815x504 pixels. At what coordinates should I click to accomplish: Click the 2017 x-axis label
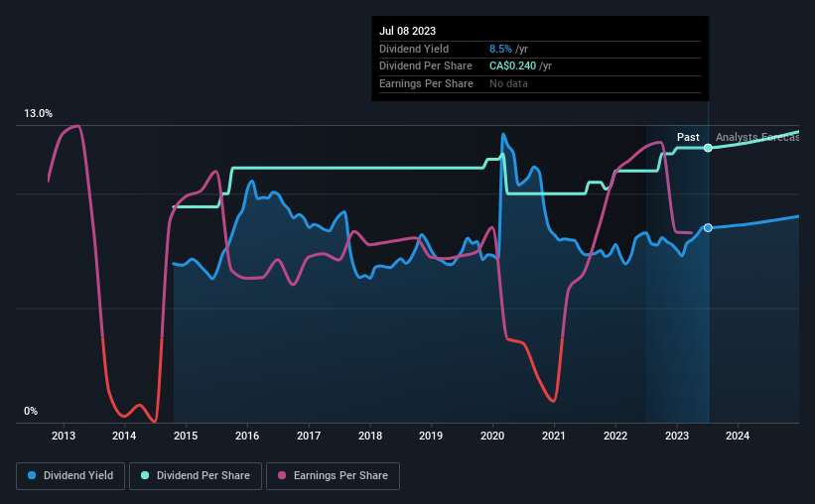point(309,436)
